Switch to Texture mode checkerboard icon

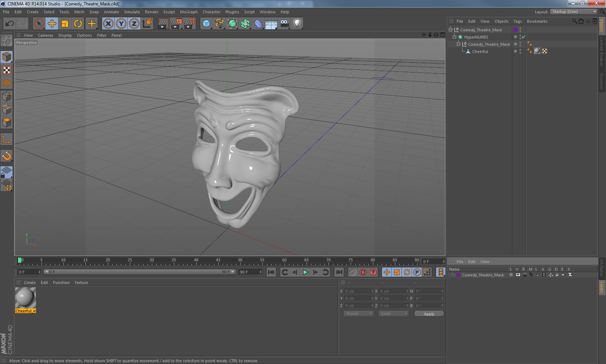(6, 70)
